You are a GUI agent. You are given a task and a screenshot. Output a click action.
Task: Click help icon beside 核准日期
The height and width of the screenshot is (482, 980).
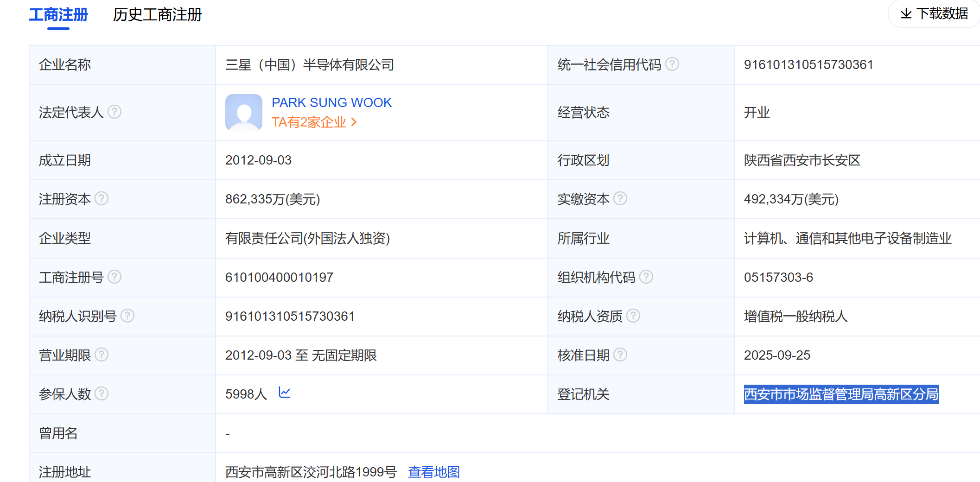coord(620,355)
